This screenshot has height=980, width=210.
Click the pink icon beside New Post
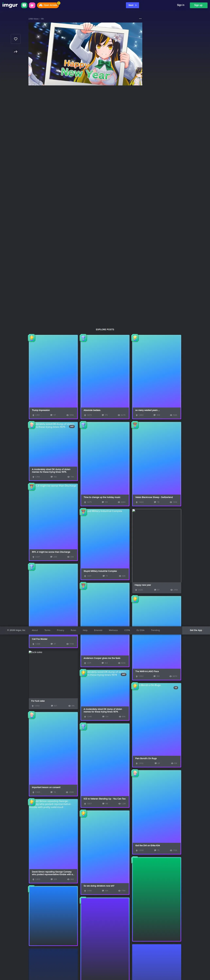point(32,5)
